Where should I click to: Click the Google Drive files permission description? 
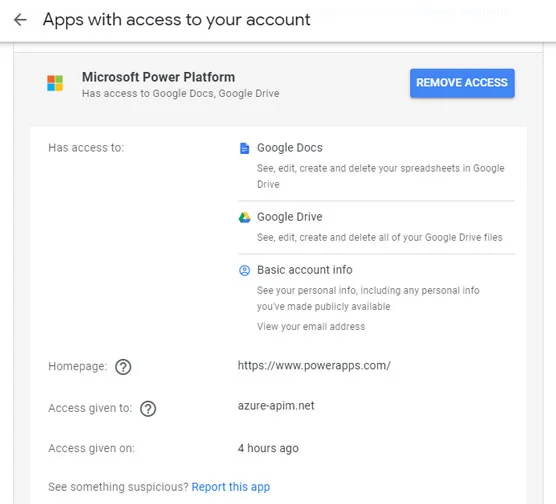click(x=380, y=237)
